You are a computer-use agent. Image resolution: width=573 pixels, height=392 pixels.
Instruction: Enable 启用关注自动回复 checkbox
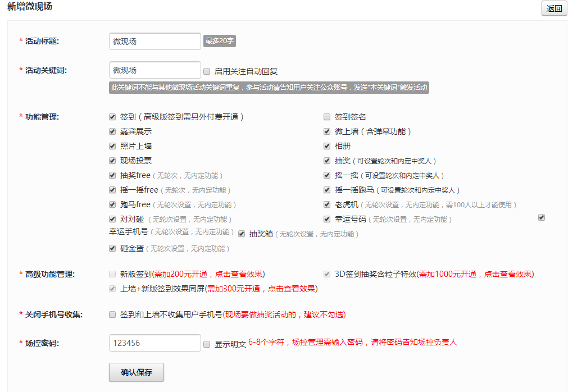click(207, 71)
